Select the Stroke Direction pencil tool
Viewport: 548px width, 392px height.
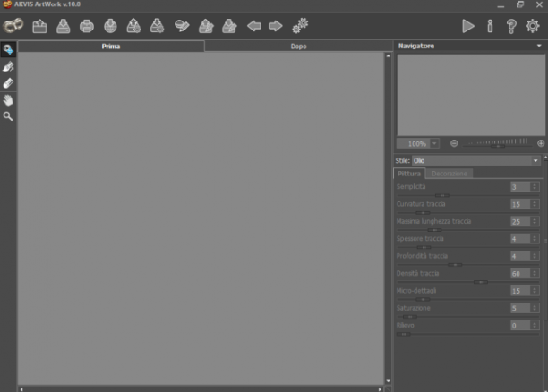[8, 66]
